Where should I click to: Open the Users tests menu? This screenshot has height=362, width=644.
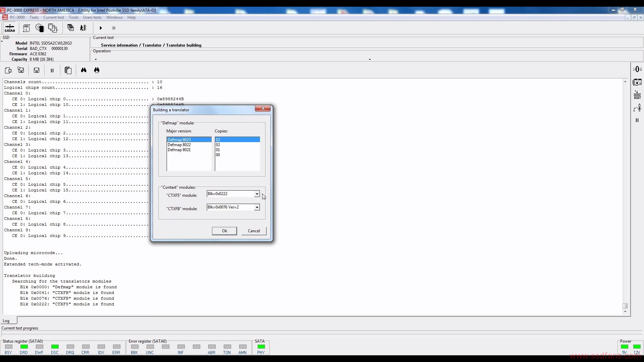92,17
